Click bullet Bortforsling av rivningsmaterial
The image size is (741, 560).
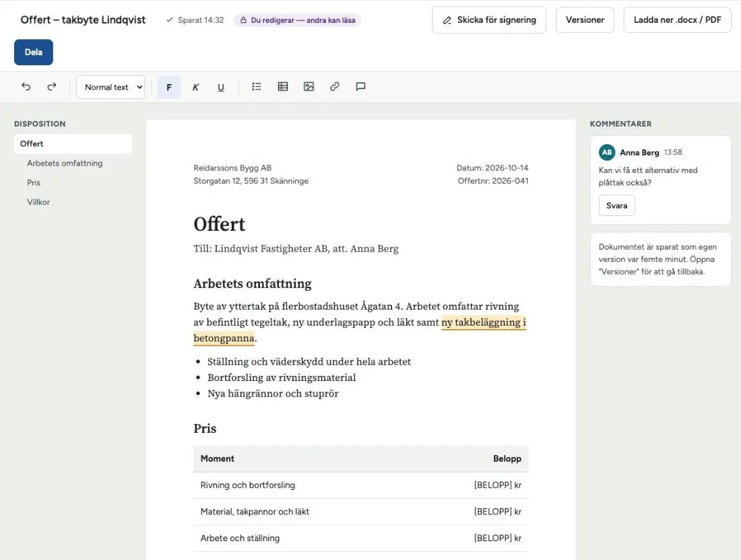[282, 378]
